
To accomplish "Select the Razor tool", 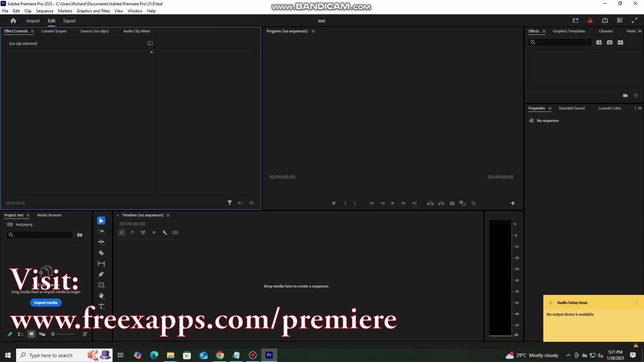I will [x=101, y=253].
